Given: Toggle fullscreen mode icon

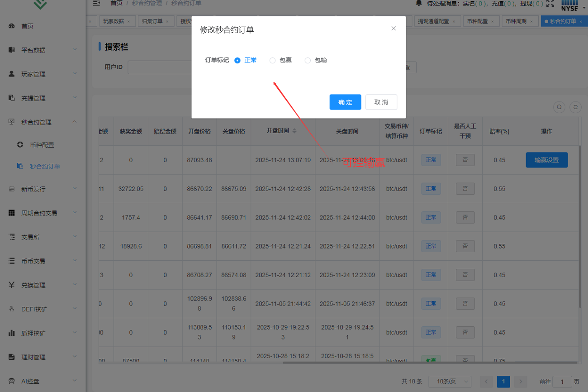Looking at the screenshot, I should coord(550,4).
